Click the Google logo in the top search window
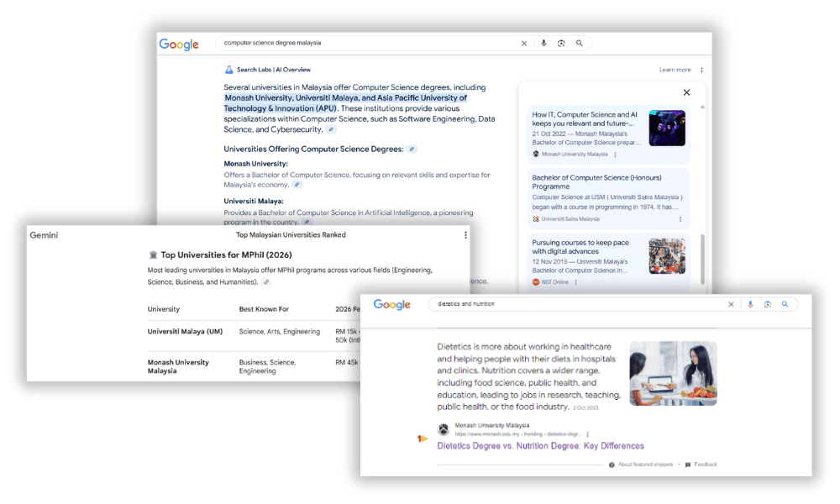The height and width of the screenshot is (504, 840). (x=179, y=45)
